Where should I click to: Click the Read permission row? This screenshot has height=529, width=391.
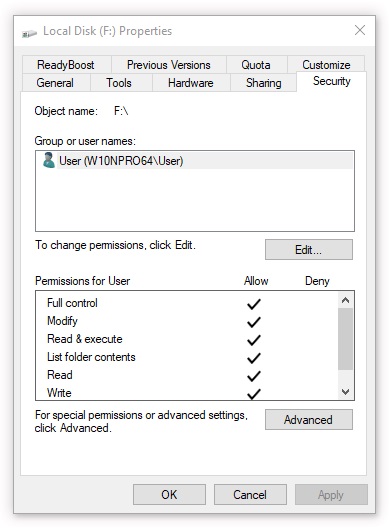187,375
